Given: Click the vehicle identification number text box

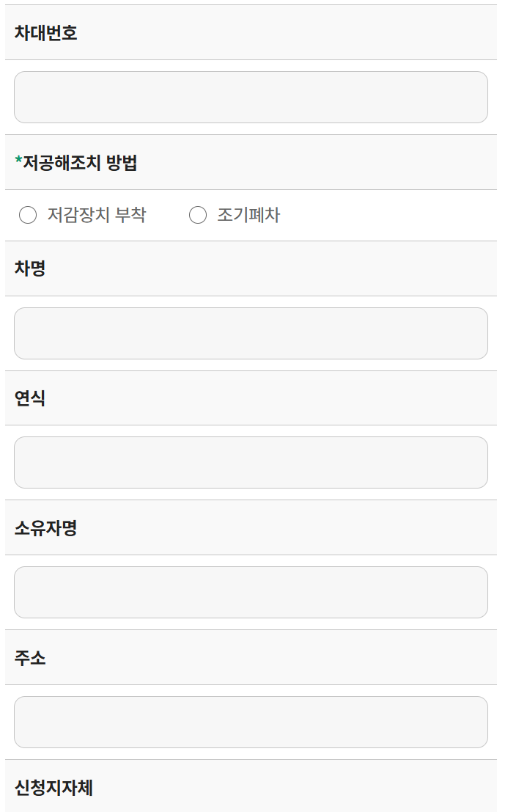Looking at the screenshot, I should (251, 97).
